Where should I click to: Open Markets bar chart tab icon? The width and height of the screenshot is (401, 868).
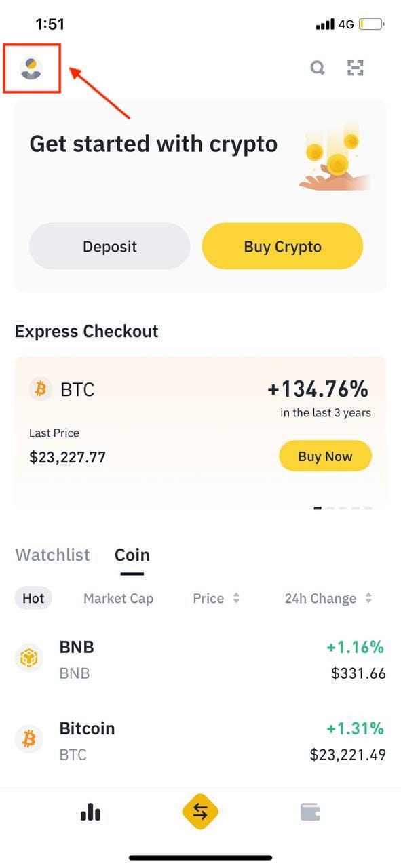click(90, 812)
